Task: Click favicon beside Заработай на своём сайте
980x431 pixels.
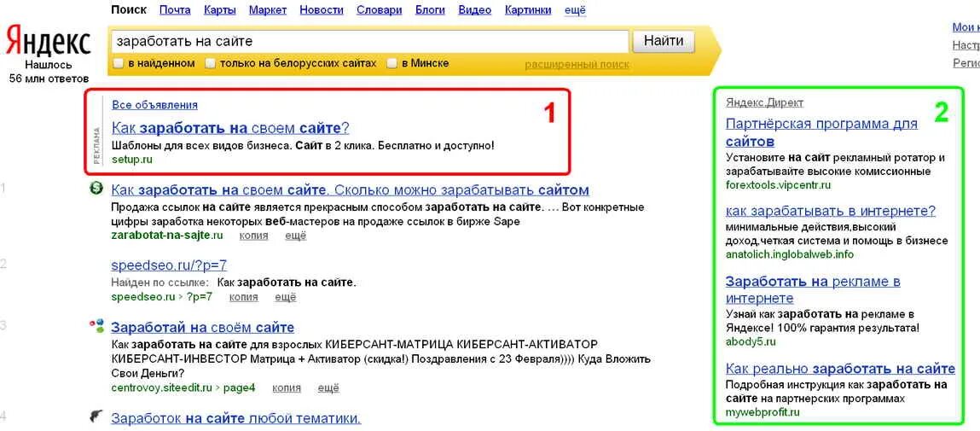Action: pos(96,326)
